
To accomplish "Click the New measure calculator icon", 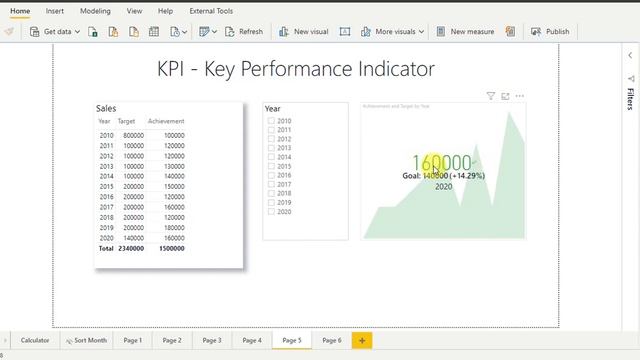I will pyautogui.click(x=441, y=31).
